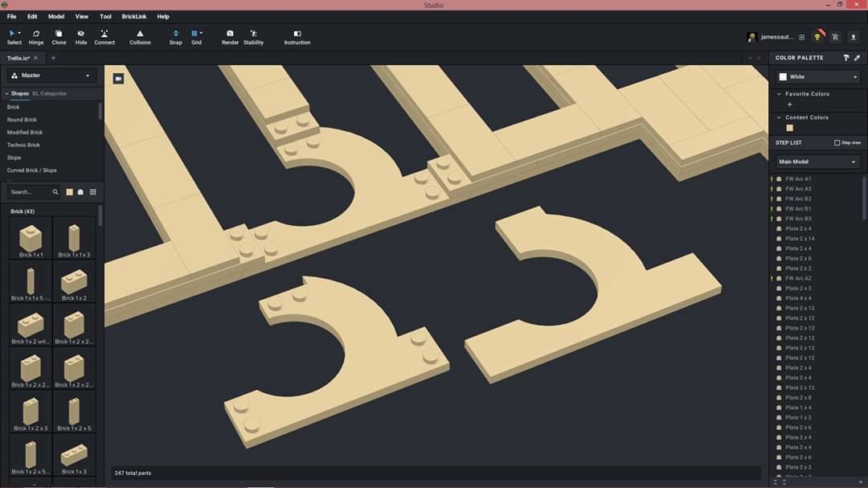
Task: Activate the Clone tool
Action: pos(59,37)
